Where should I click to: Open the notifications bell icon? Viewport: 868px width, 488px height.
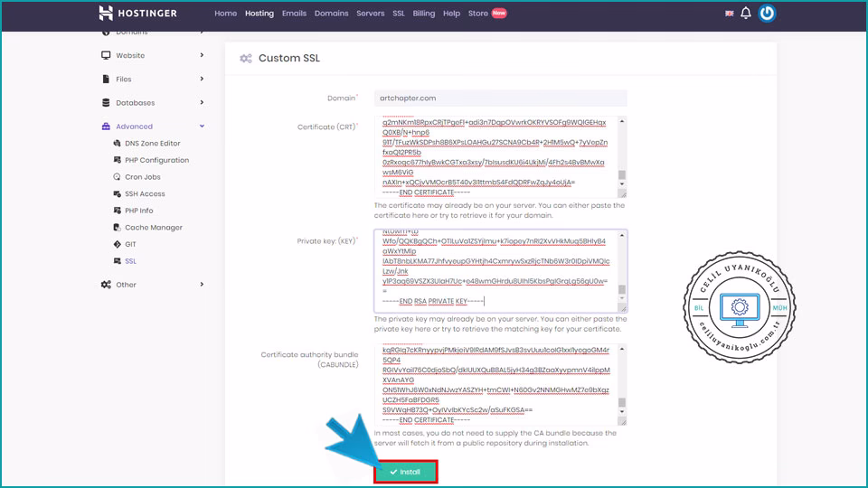746,14
